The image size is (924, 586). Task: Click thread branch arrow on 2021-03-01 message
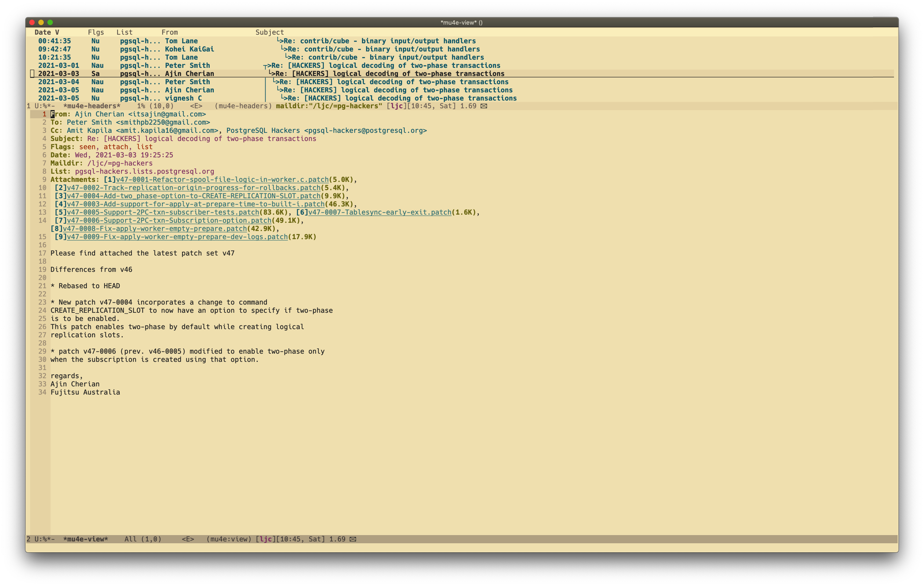click(267, 66)
